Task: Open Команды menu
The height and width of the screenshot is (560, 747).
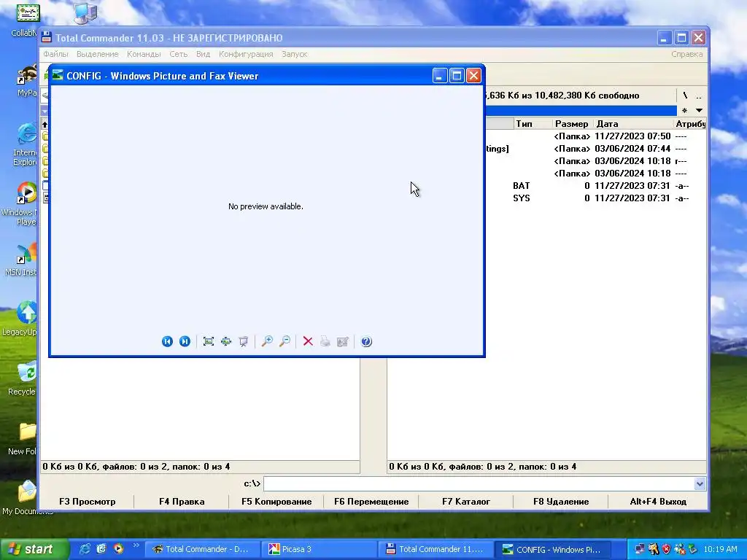Action: (144, 54)
